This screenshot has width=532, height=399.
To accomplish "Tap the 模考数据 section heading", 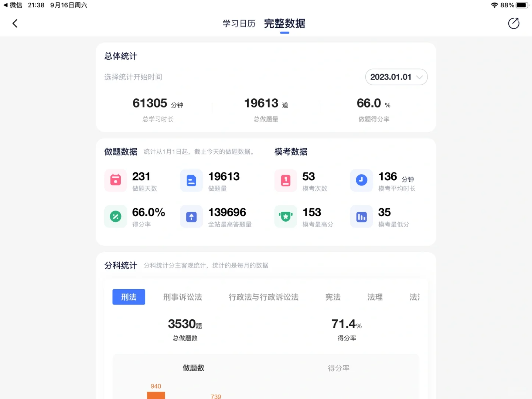I will point(291,152).
